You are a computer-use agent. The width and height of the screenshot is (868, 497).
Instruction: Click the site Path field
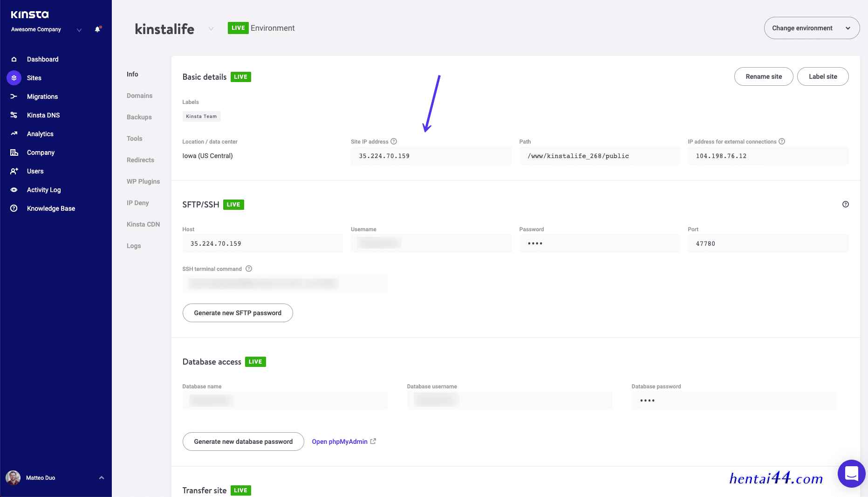click(x=600, y=156)
